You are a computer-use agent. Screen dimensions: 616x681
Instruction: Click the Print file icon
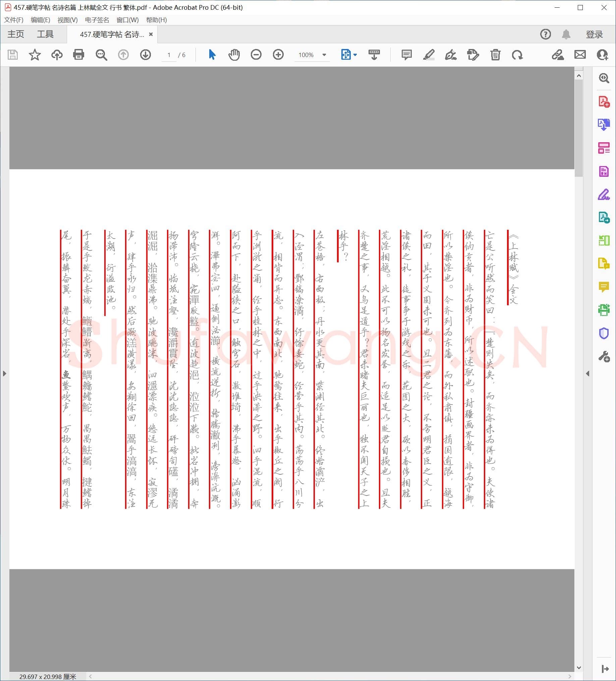78,54
